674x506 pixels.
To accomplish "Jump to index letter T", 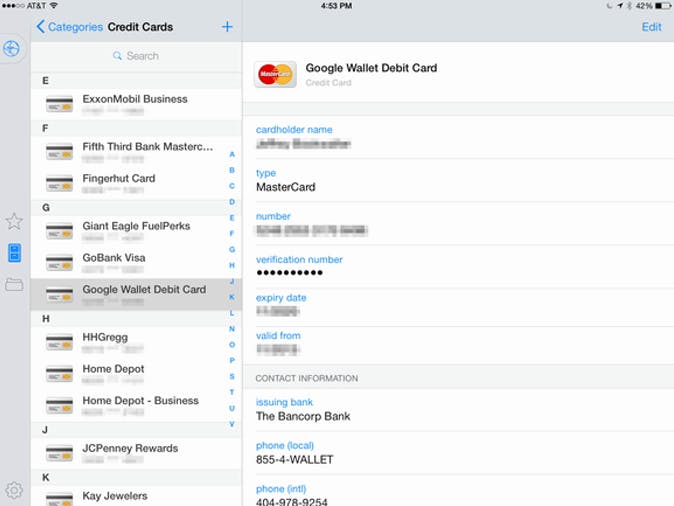I will point(232,392).
